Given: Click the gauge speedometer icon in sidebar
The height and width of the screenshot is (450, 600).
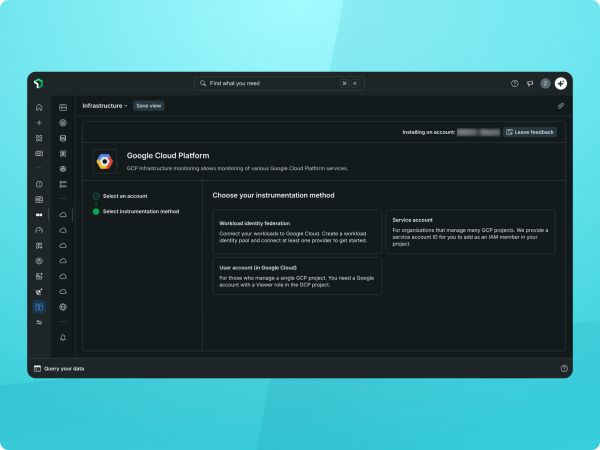Looking at the screenshot, I should click(x=39, y=230).
